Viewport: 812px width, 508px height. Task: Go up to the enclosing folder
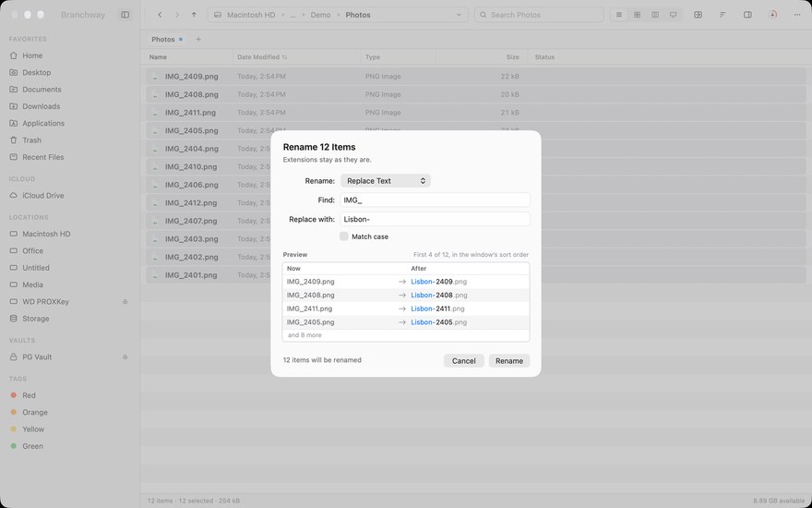[194, 15]
